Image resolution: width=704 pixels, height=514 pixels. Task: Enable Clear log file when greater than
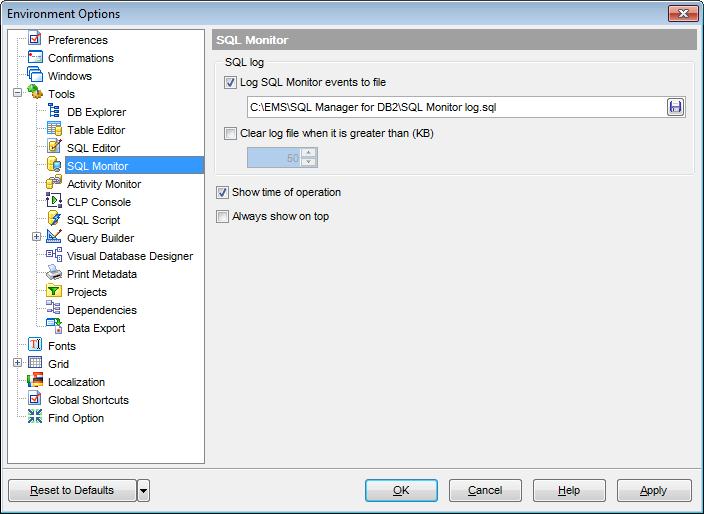click(x=231, y=133)
